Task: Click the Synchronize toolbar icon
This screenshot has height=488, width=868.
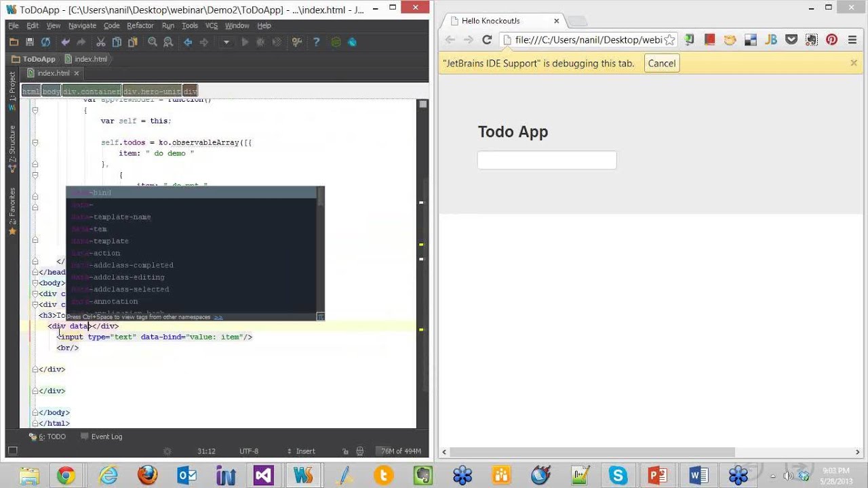Action: [x=45, y=42]
